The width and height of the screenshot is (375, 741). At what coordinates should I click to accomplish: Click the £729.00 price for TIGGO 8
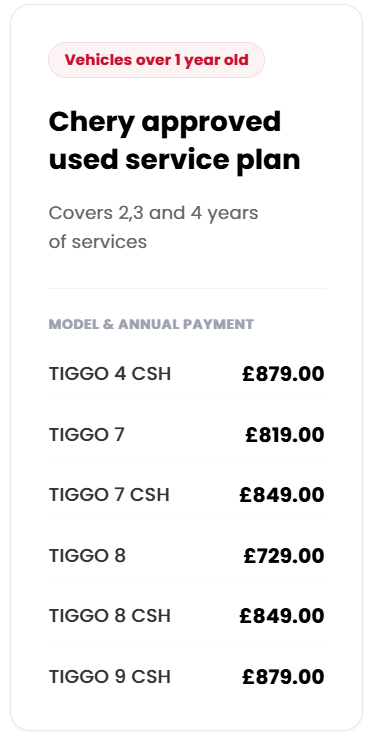284,555
